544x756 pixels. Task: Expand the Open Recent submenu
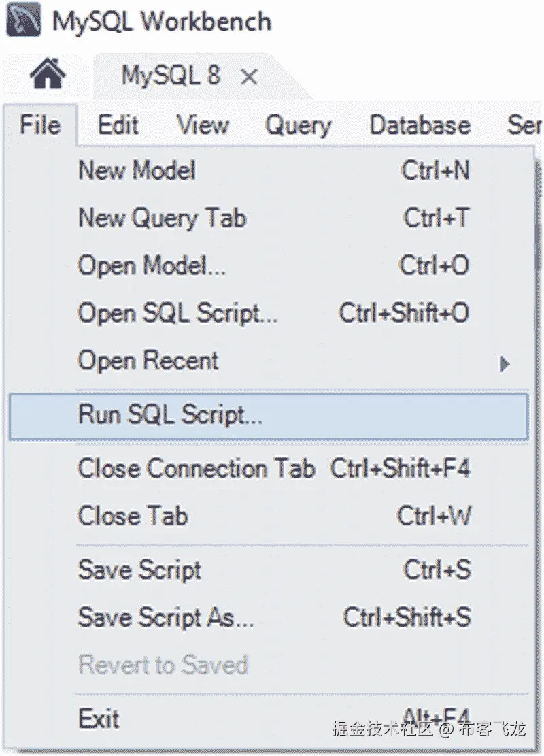click(147, 361)
